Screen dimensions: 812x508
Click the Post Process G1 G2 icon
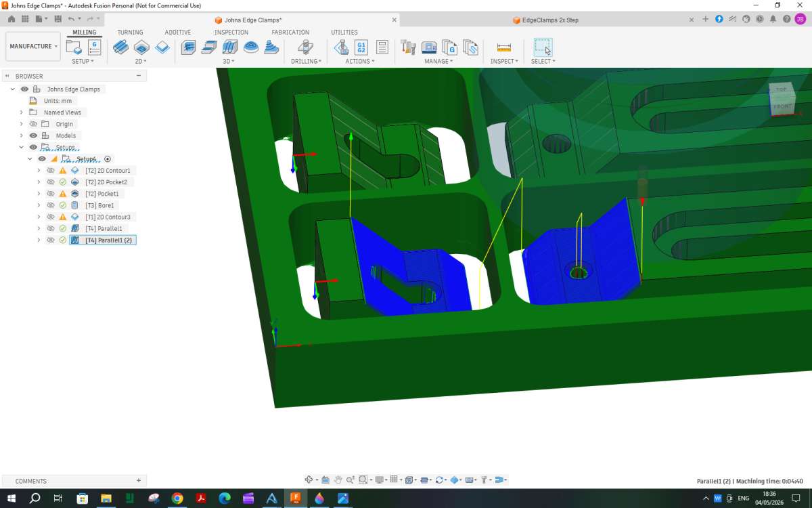361,47
